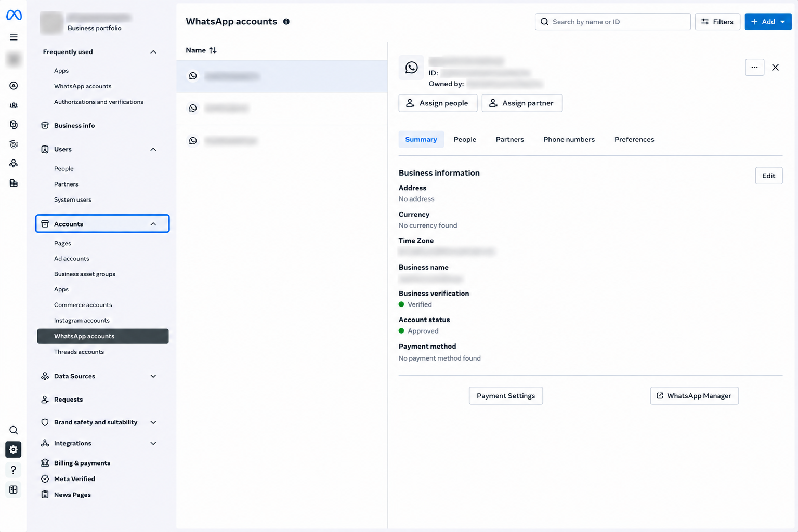Screen dimensions: 798x532
Task: Switch to the People tab
Action: [x=465, y=139]
